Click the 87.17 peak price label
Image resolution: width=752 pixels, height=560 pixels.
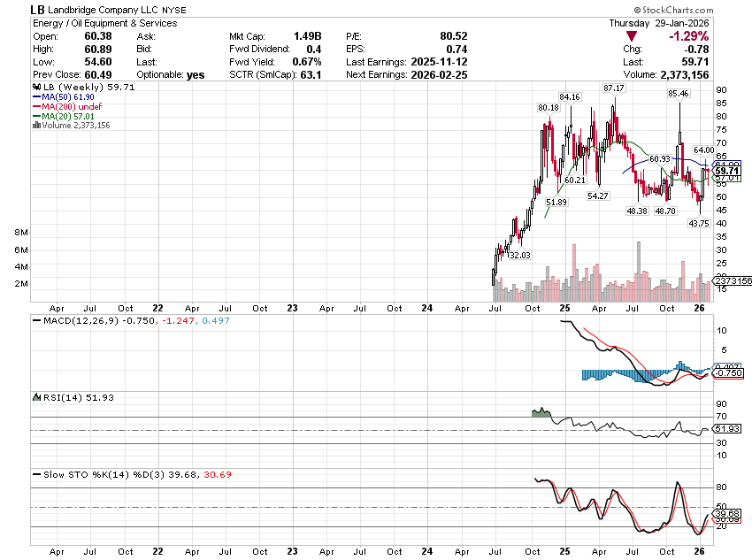coord(614,88)
